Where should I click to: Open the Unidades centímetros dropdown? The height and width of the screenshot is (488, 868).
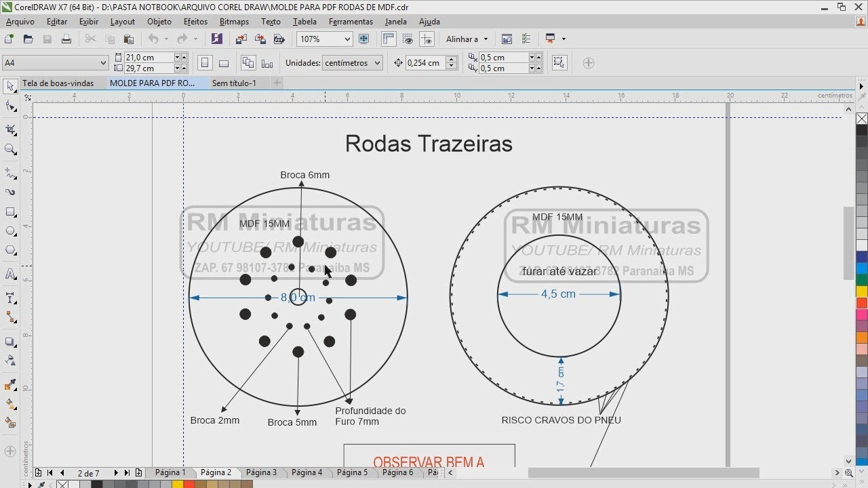378,63
